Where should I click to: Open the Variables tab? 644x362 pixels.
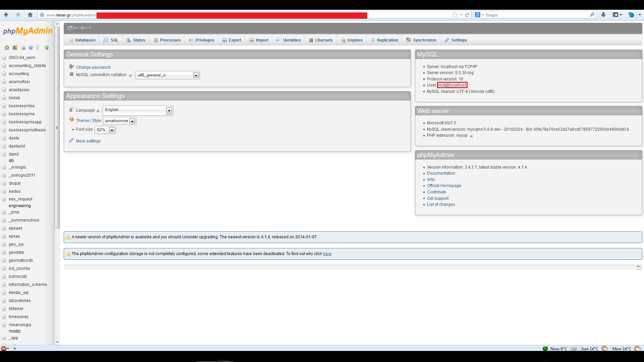288,40
